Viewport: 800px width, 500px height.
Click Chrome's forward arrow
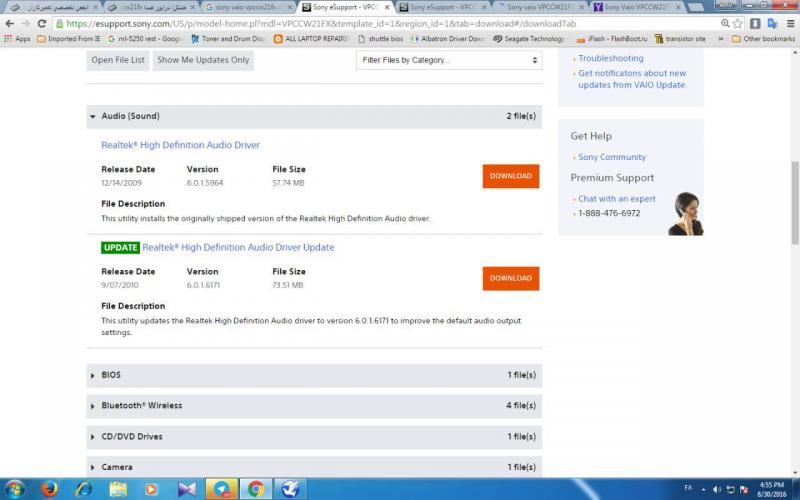[x=26, y=23]
